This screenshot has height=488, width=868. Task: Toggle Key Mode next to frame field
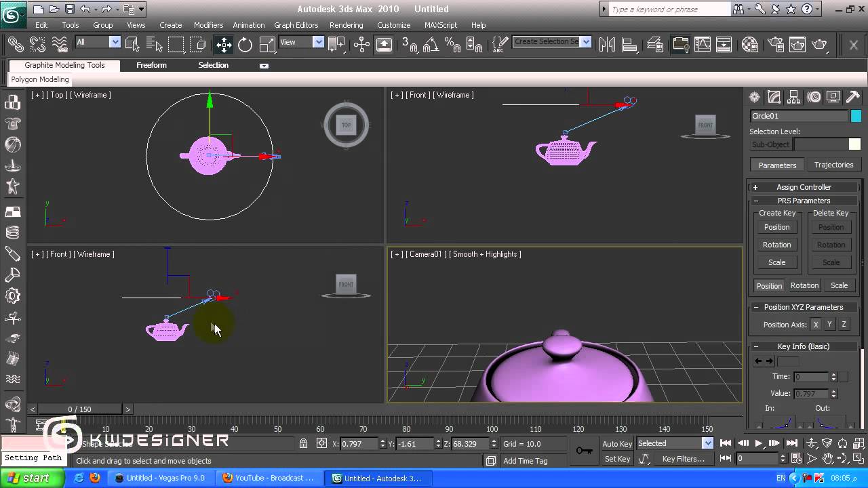[726, 459]
